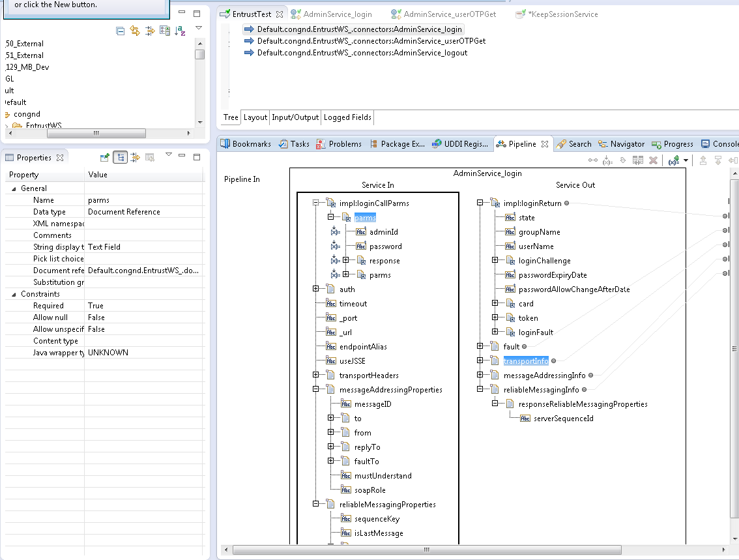Expand the auth document in Service In
Screen dimensions: 739x560
click(x=316, y=289)
